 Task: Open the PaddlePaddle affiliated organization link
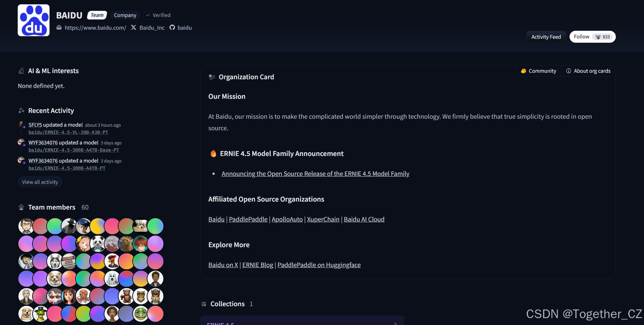(248, 219)
